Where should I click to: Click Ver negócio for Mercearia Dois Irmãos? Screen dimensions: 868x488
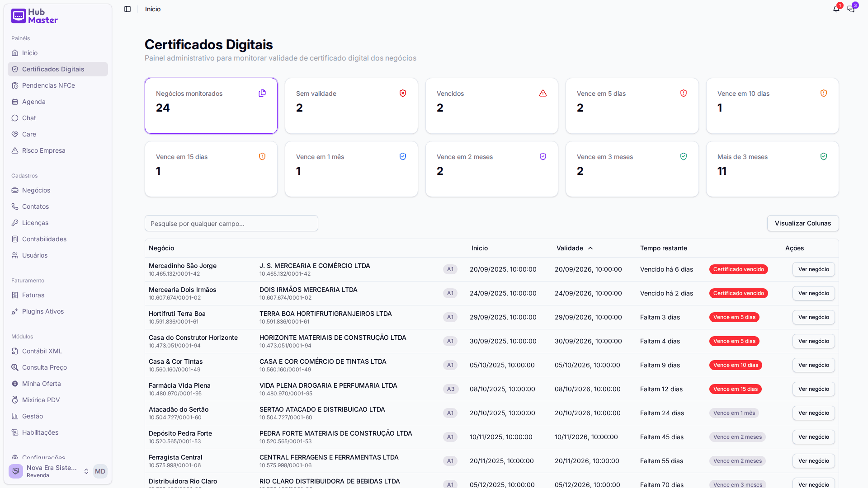813,293
